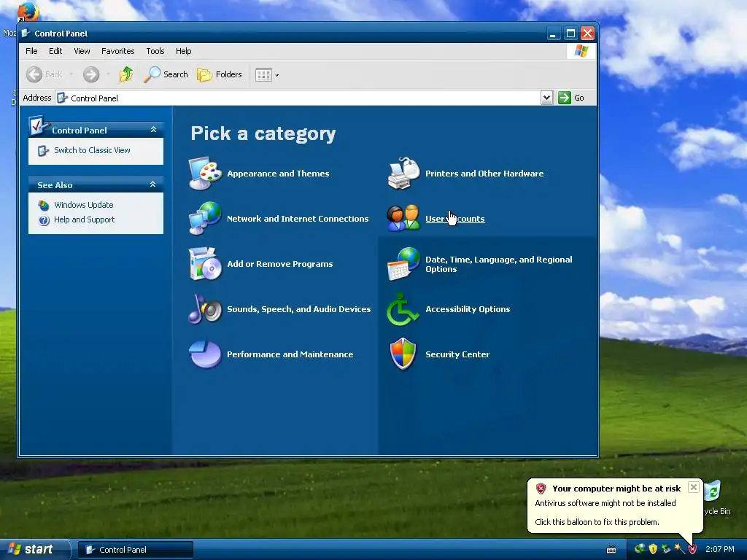Open the User Accounts people icon
This screenshot has height=560, width=747.
403,218
